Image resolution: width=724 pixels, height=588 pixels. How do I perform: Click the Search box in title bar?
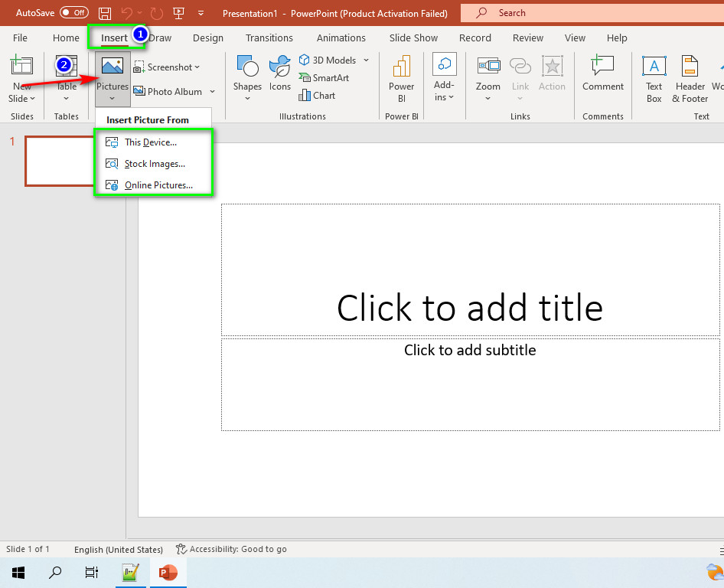pyautogui.click(x=592, y=13)
